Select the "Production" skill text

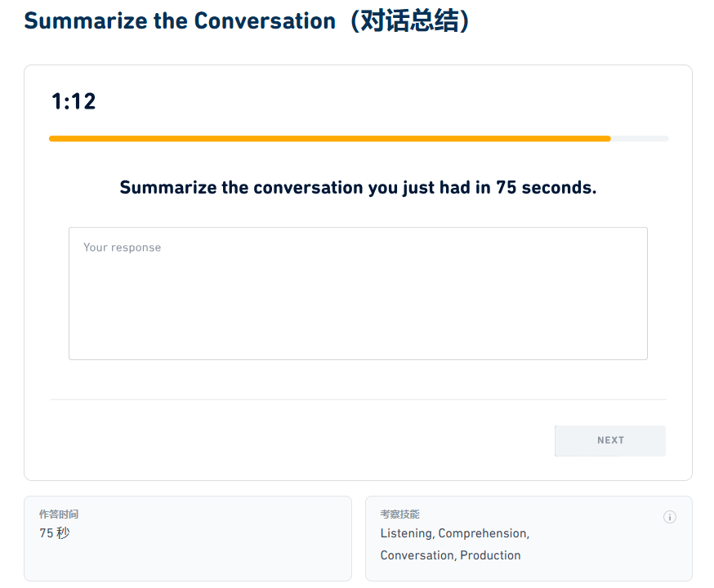coord(490,555)
